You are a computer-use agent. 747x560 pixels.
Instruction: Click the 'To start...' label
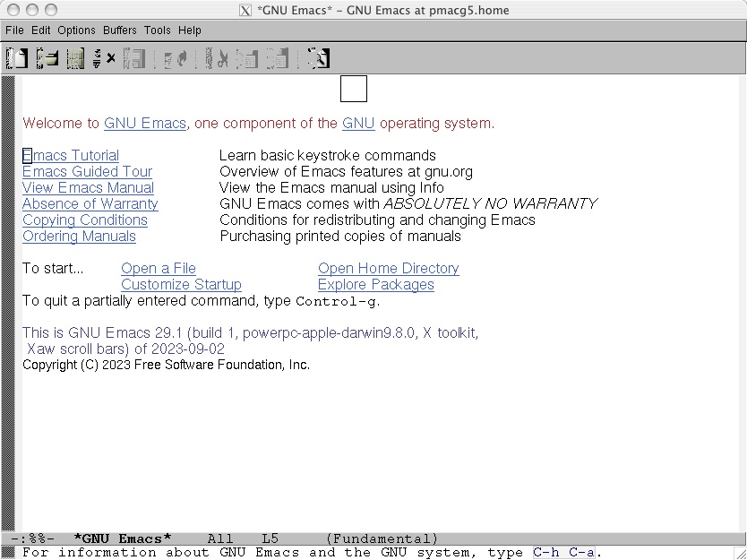pos(53,268)
